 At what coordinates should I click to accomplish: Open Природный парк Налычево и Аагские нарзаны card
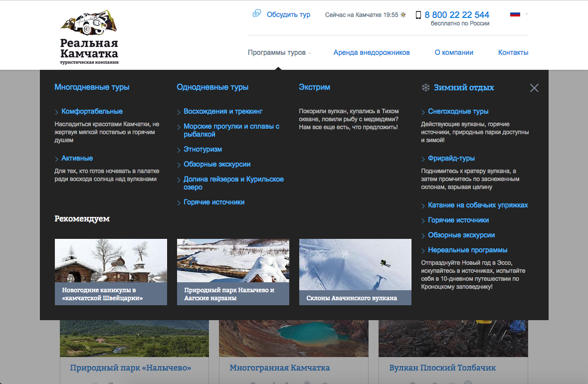tap(233, 272)
